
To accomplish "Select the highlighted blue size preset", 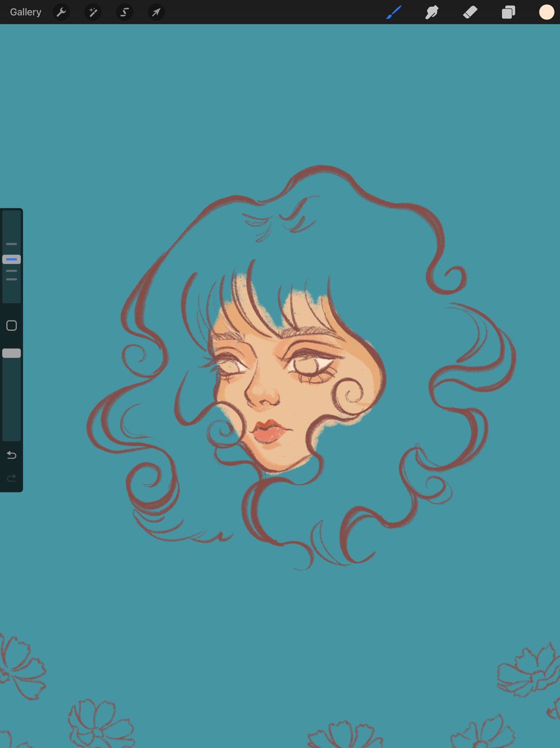I will (11, 259).
